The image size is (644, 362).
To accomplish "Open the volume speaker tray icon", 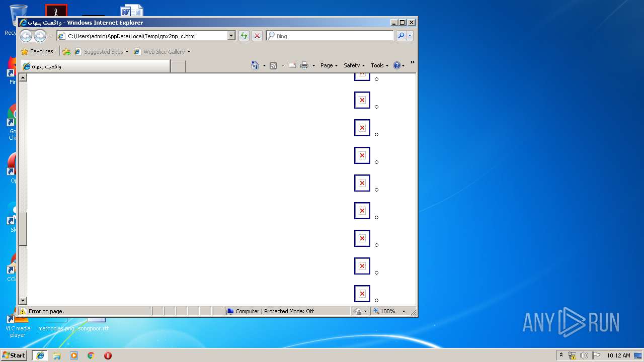I will (x=584, y=355).
